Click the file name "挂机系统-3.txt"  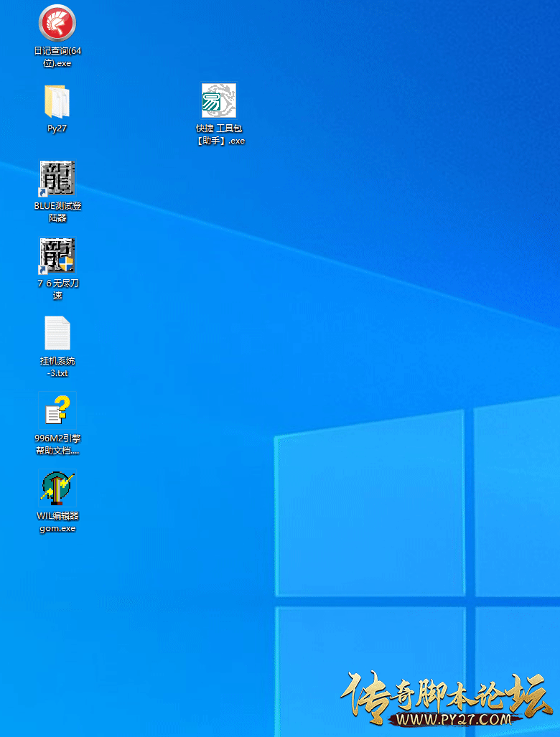[x=57, y=367]
